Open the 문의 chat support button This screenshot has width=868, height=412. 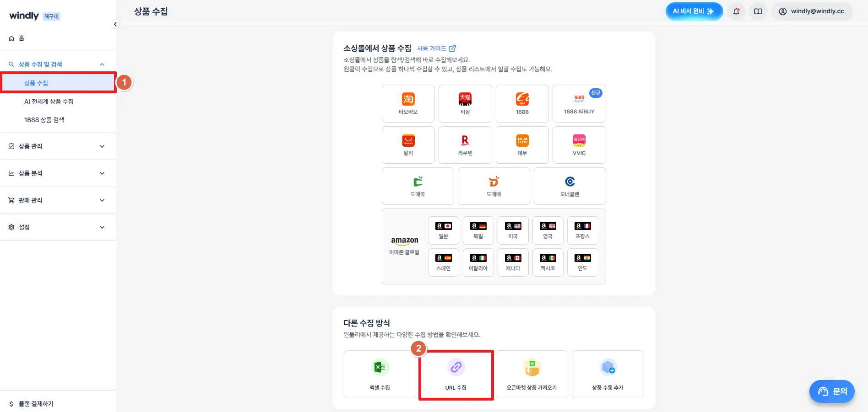point(832,391)
